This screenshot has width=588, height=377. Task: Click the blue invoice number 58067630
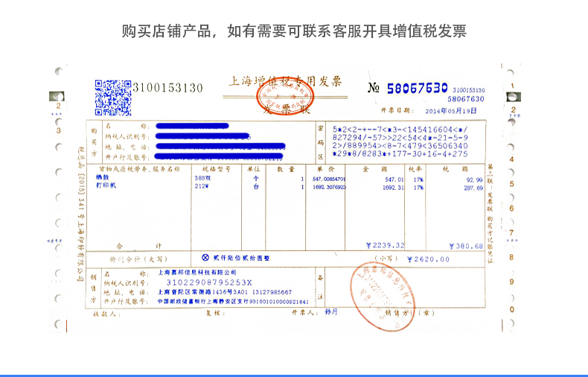click(x=417, y=88)
